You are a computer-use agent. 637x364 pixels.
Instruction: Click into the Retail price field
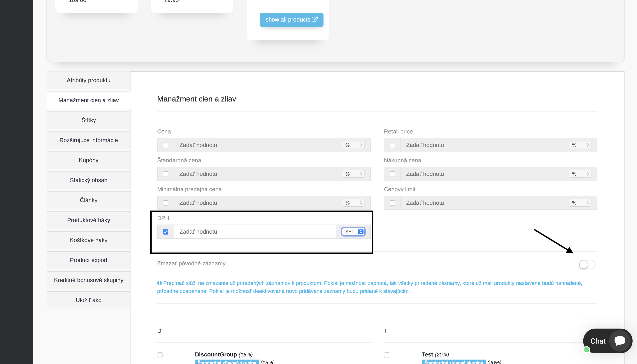[x=482, y=145]
